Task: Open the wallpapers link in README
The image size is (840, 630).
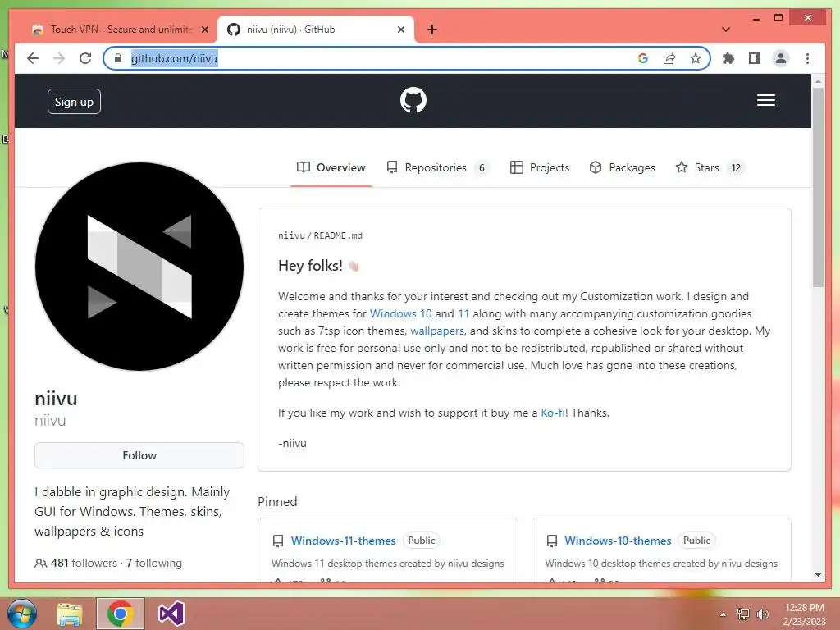Action: point(437,331)
